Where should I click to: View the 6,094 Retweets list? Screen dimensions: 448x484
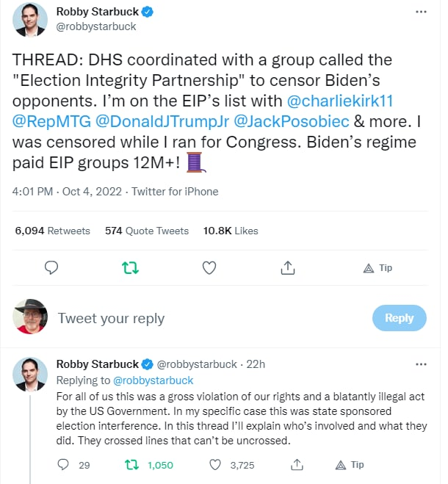[x=53, y=231]
